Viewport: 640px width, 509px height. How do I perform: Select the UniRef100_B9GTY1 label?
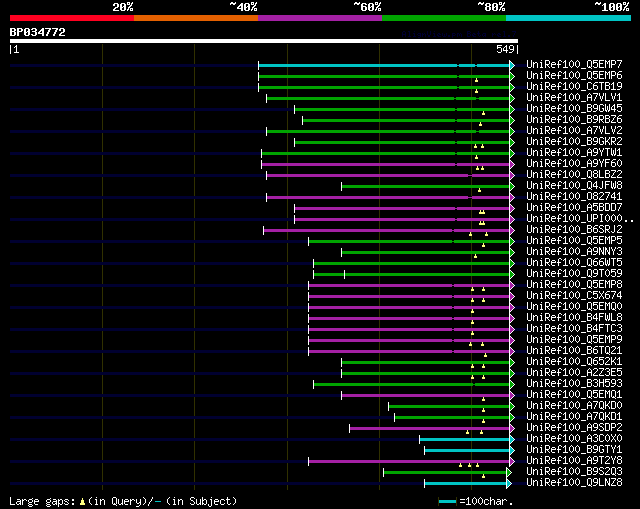[x=574, y=450]
